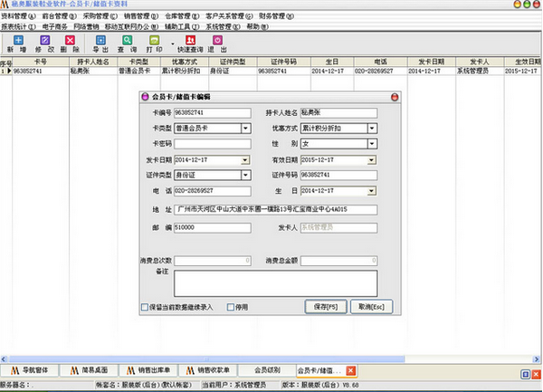The width and height of the screenshot is (543, 392).
Task: Click the 打印 (print) toolbar icon
Action: (154, 40)
